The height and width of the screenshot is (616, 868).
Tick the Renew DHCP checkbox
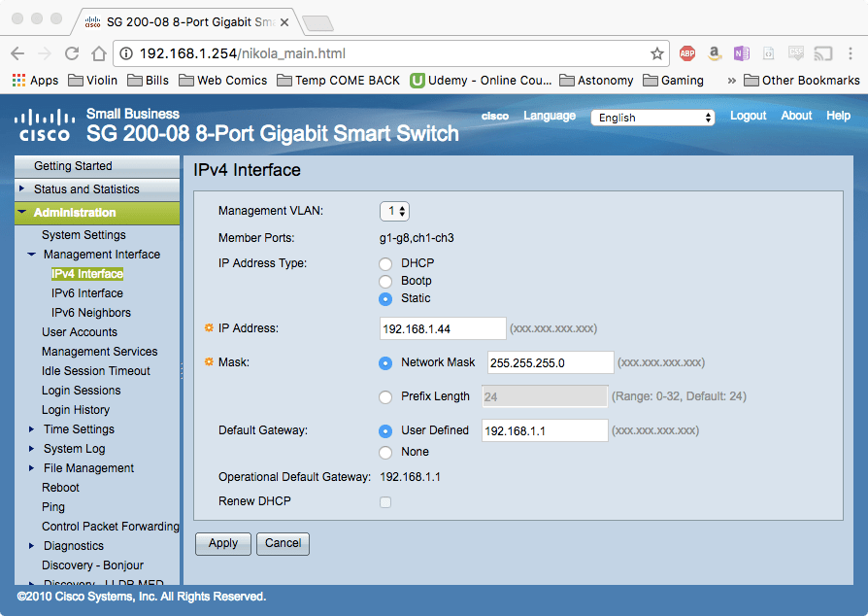pos(385,502)
